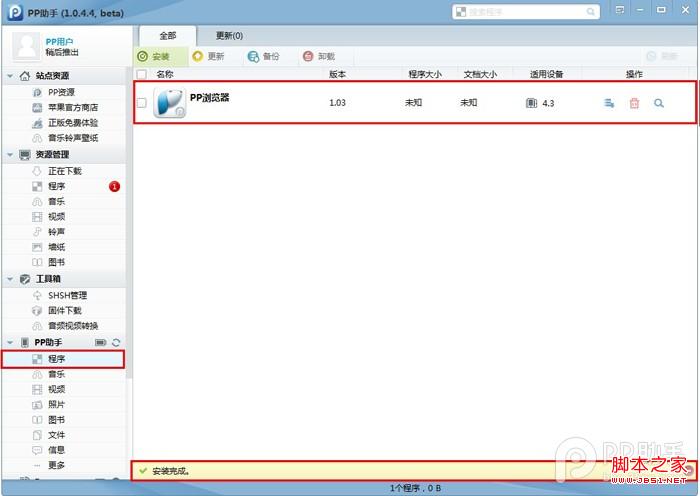Click the refresh icon next to PP助手 device
The image size is (700, 496).
[x=116, y=342]
